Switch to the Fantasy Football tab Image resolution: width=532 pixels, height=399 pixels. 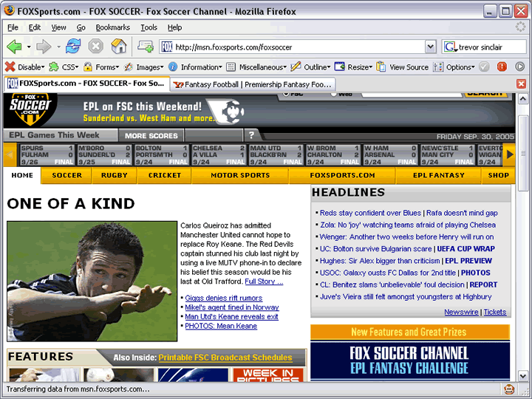pos(253,84)
